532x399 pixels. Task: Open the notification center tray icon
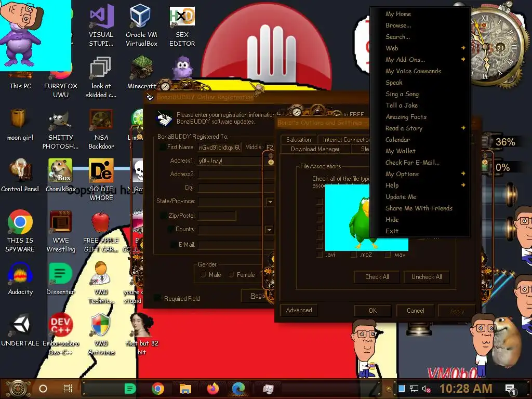(510, 389)
